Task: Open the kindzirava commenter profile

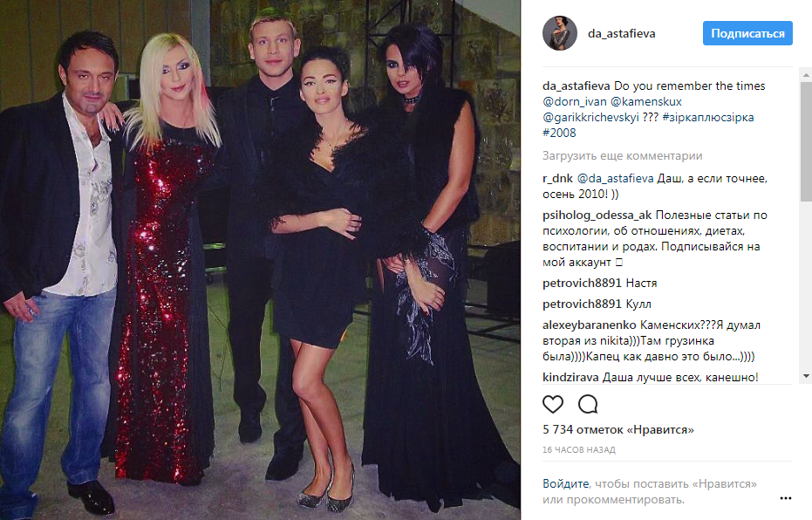Action: point(570,378)
